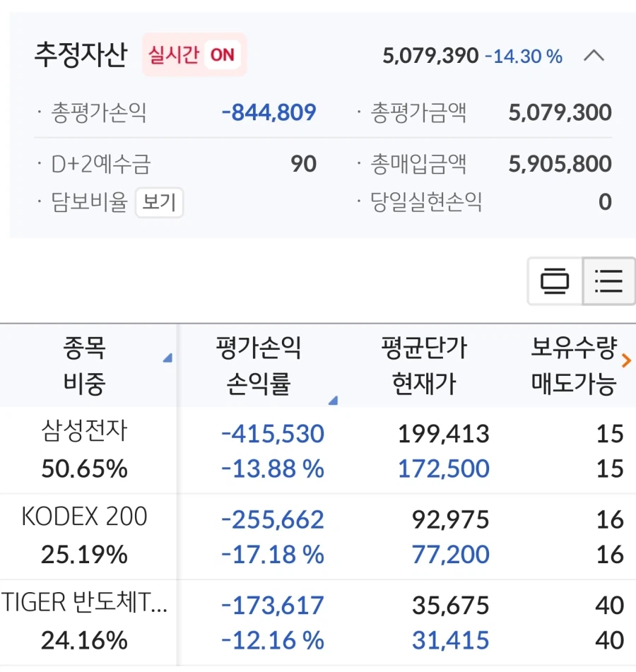Open the KODEX 200 holding details
This screenshot has height=672, width=636.
(x=85, y=536)
